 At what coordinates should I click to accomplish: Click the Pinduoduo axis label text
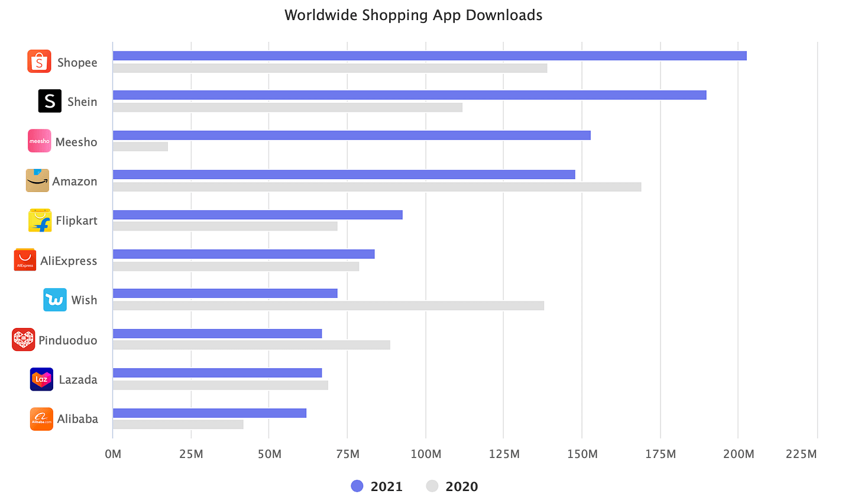click(x=68, y=340)
